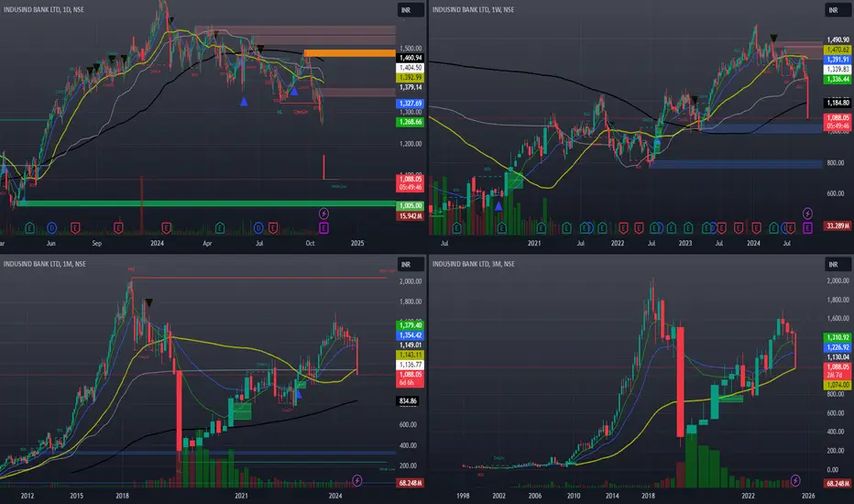Click lightning news icon on 3M chart
Image resolution: width=854 pixels, height=504 pixels.
795,480
